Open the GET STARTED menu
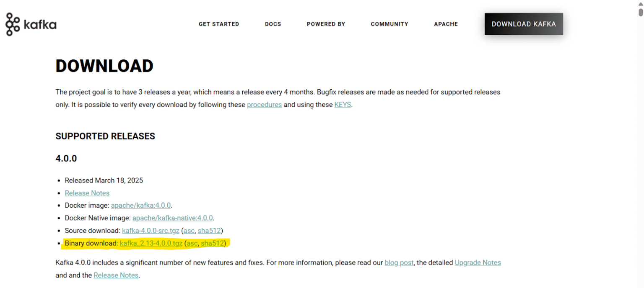Screen dimensions: 644x288 (219, 24)
